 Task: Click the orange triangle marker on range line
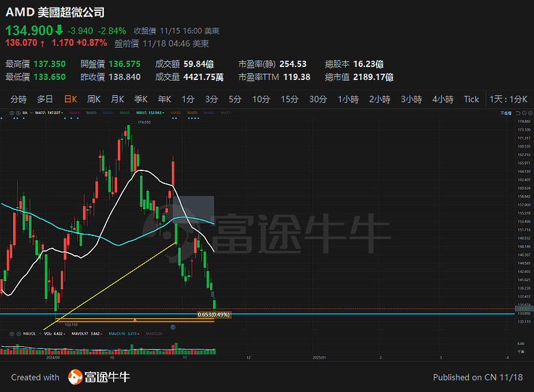(x=135, y=320)
